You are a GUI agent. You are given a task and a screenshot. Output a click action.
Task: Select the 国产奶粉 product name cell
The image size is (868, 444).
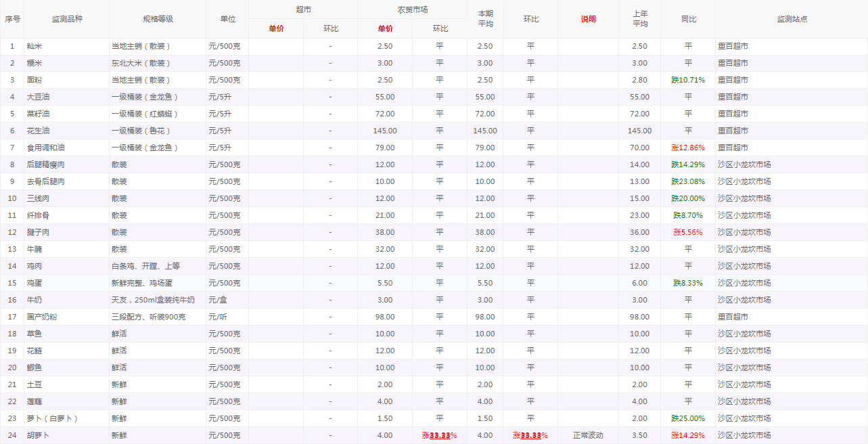coord(41,317)
